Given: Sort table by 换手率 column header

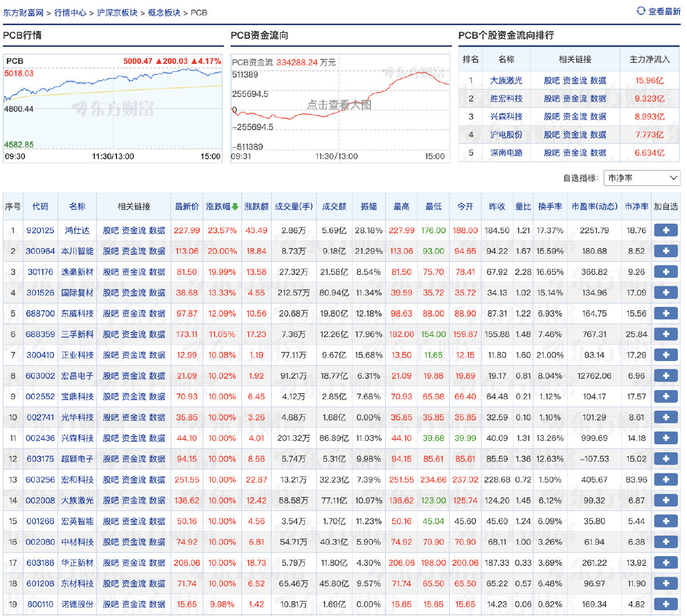Looking at the screenshot, I should (x=550, y=206).
